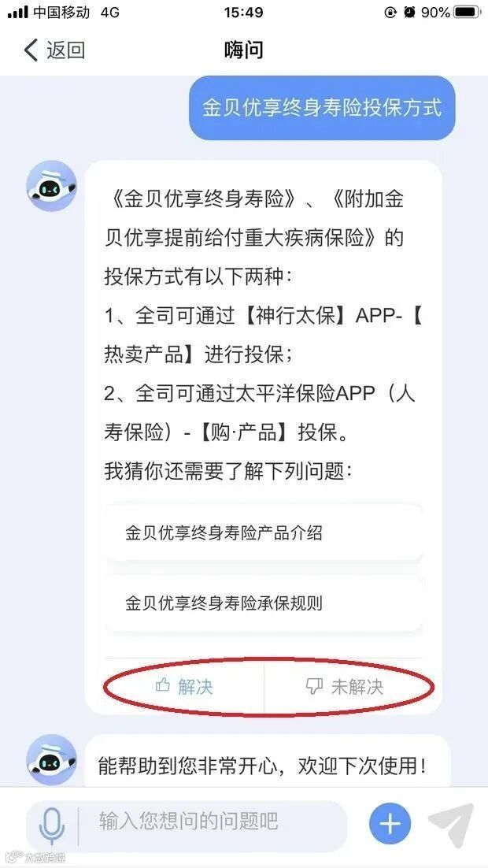Open 金贝优享终身寿险产品介绍 suggestion
Screen dimensions: 488x868
point(264,533)
